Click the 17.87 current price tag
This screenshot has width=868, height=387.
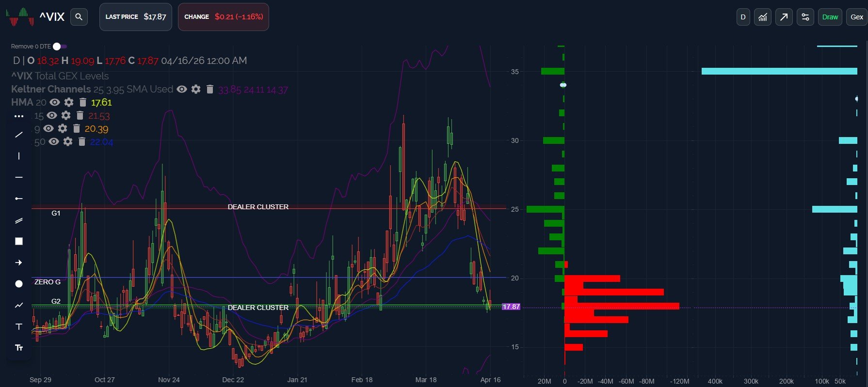coord(511,307)
